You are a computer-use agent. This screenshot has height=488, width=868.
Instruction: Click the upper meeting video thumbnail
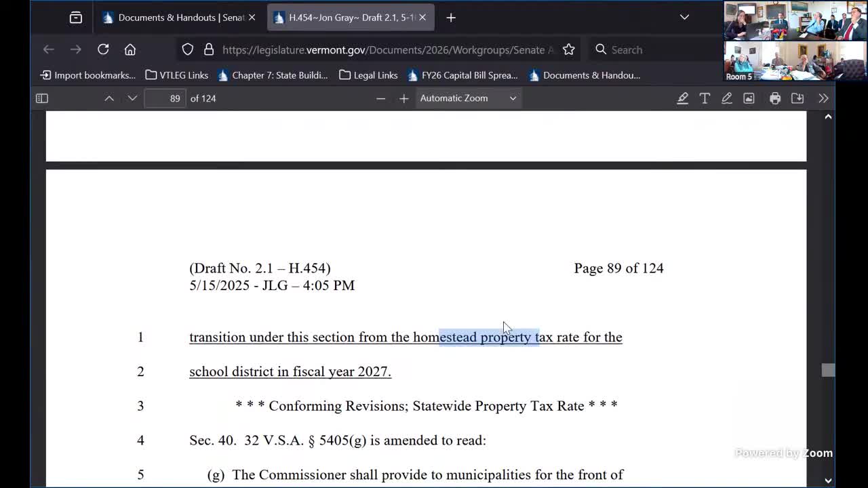795,21
